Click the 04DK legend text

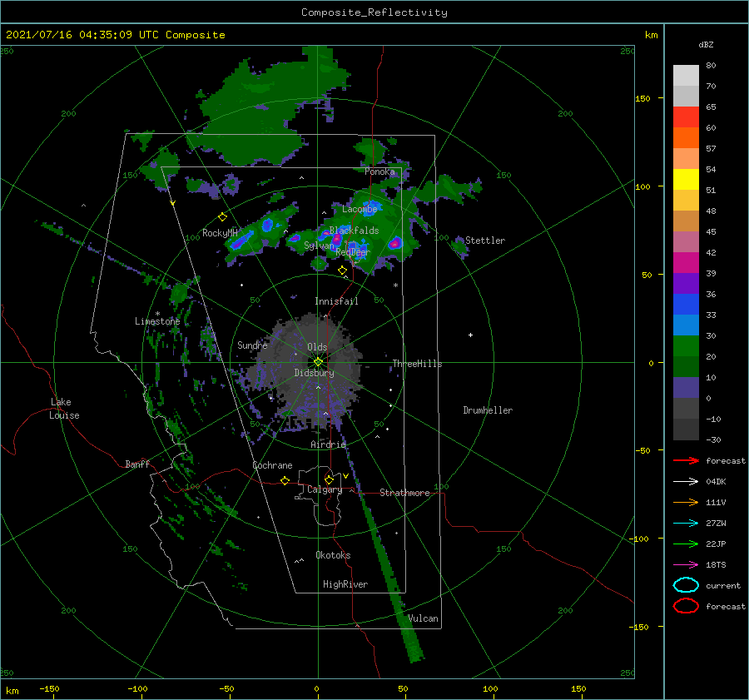[x=716, y=481]
